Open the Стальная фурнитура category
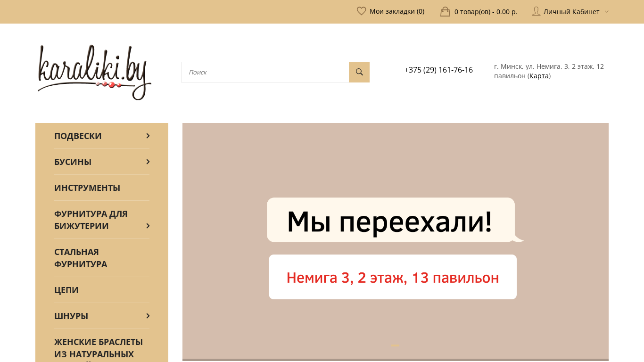 (x=81, y=258)
